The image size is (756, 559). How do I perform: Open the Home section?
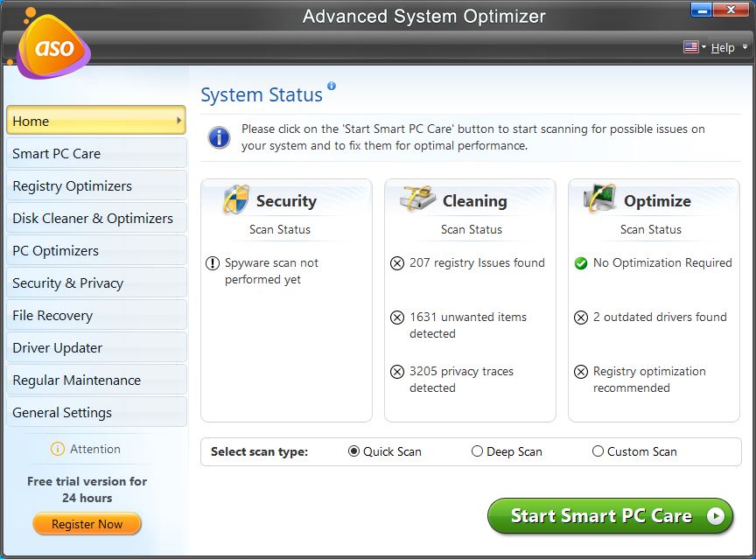point(96,121)
